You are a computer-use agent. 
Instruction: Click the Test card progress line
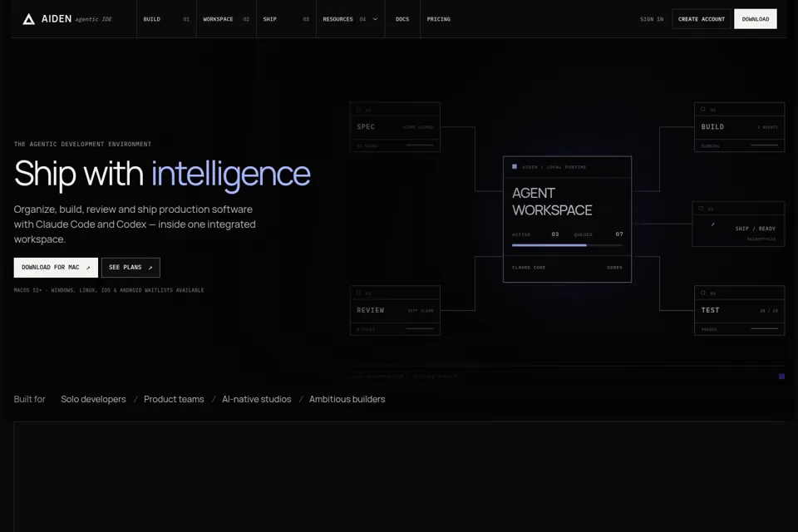(765, 329)
